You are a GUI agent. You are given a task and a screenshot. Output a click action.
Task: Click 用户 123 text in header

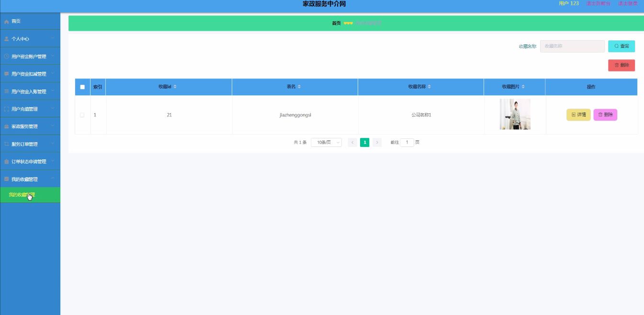569,3
